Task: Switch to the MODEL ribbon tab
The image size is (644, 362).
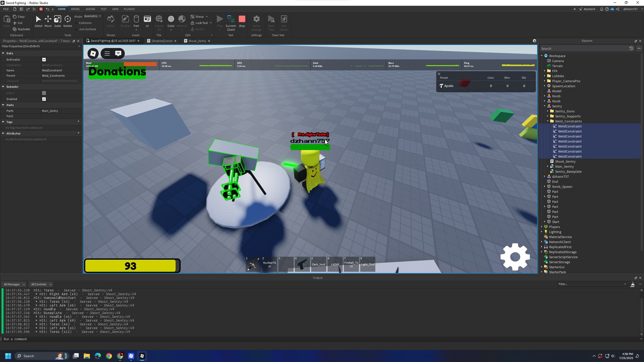Action: coord(75,9)
